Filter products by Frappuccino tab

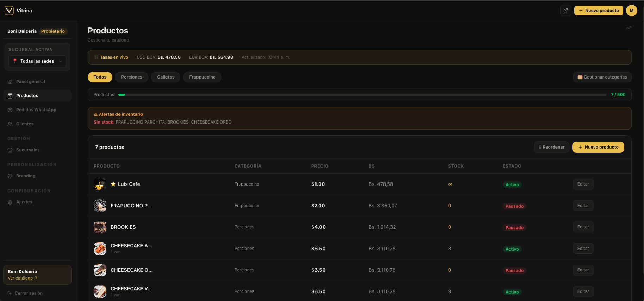point(202,77)
